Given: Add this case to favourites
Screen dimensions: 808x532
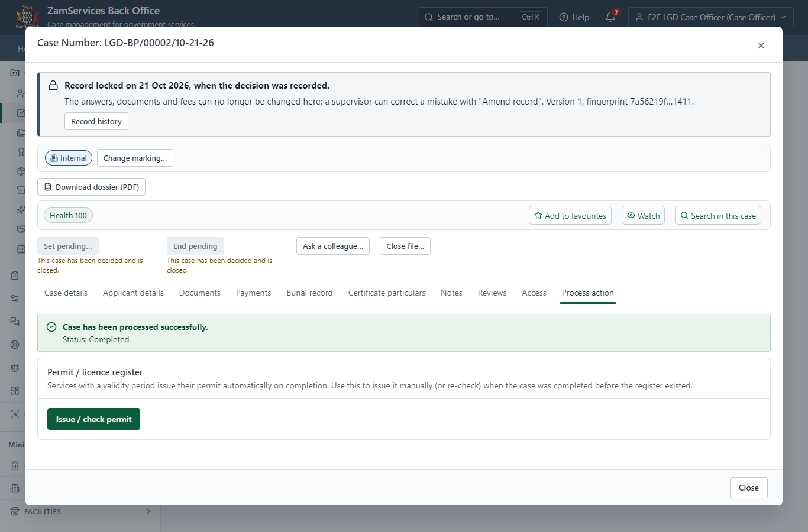Looking at the screenshot, I should point(570,216).
